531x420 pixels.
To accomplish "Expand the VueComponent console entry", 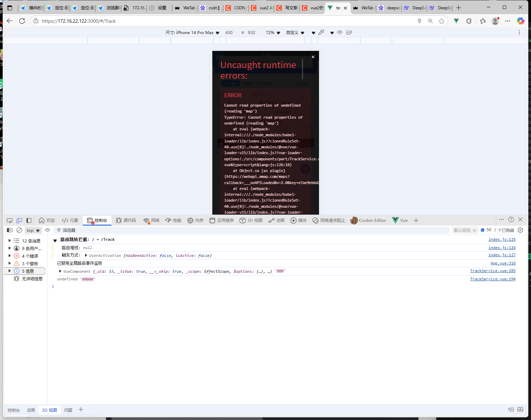I will (60, 271).
